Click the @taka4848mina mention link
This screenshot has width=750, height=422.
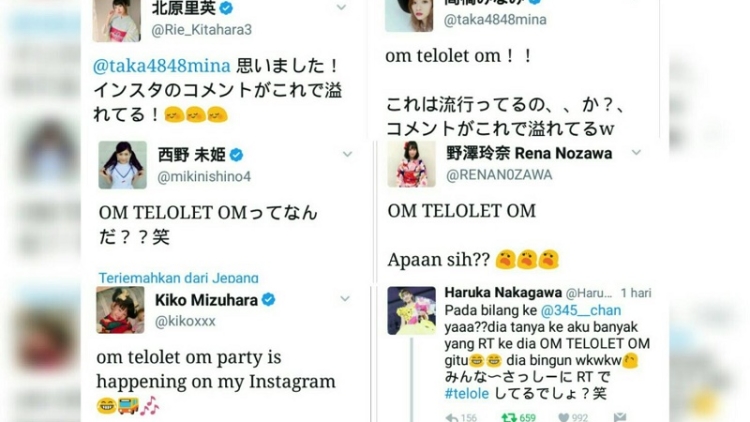click(x=162, y=66)
